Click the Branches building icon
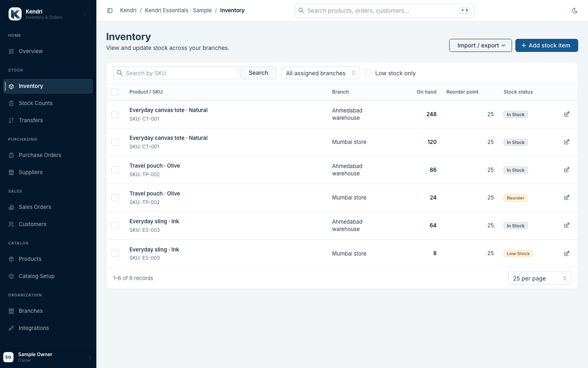The width and height of the screenshot is (588, 368). [x=11, y=311]
